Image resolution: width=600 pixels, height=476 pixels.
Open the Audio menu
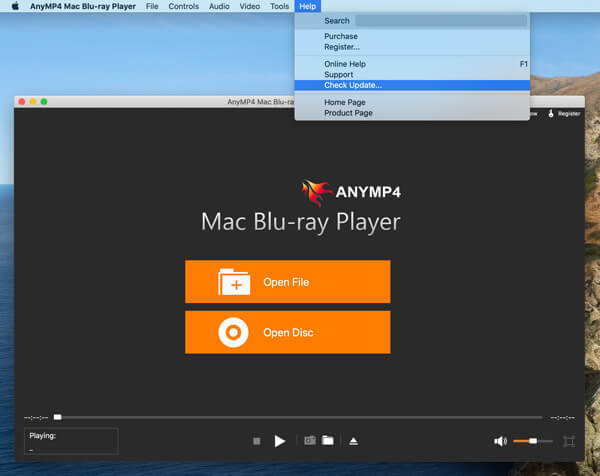coord(219,6)
